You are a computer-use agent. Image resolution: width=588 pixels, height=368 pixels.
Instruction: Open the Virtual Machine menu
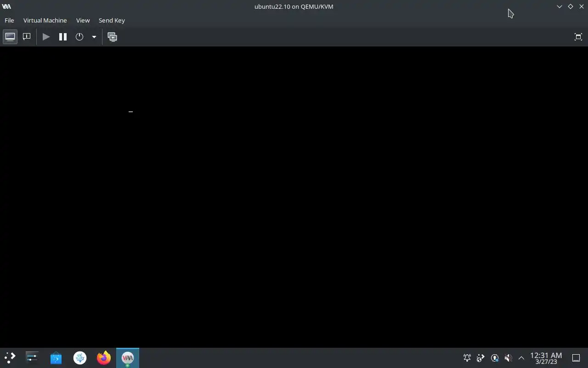(x=45, y=20)
